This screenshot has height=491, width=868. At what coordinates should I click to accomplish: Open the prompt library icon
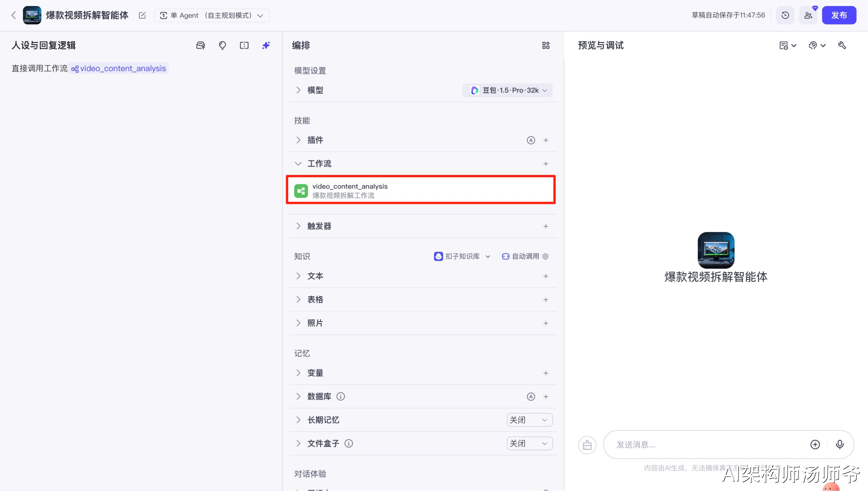pos(201,45)
